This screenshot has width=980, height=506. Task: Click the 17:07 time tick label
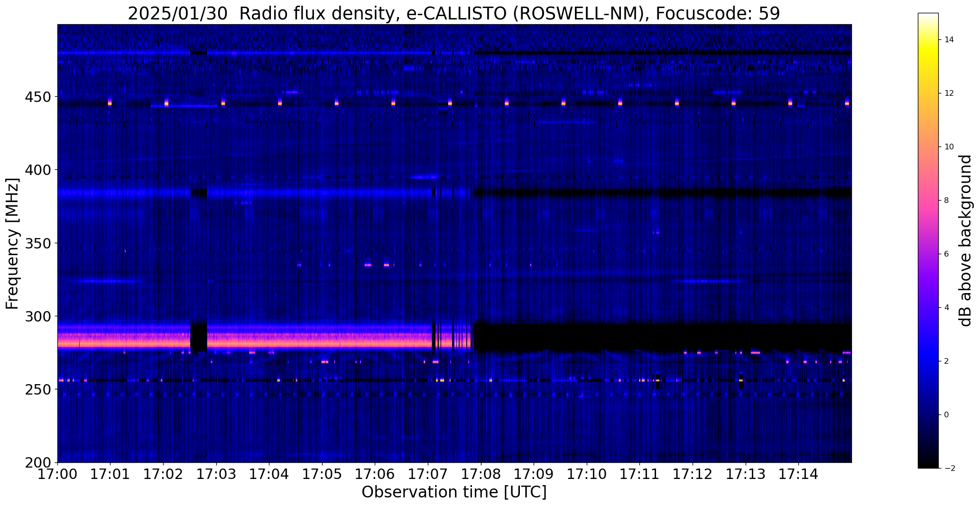tap(428, 474)
